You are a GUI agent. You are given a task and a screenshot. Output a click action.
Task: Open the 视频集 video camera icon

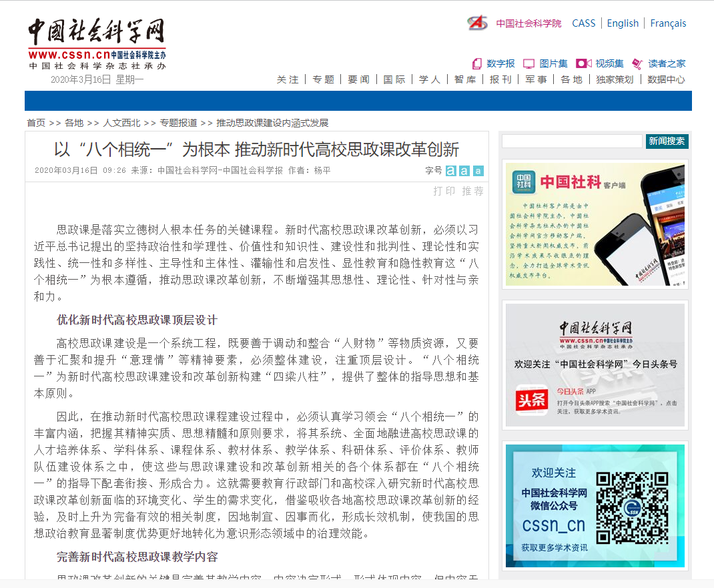pyautogui.click(x=583, y=63)
